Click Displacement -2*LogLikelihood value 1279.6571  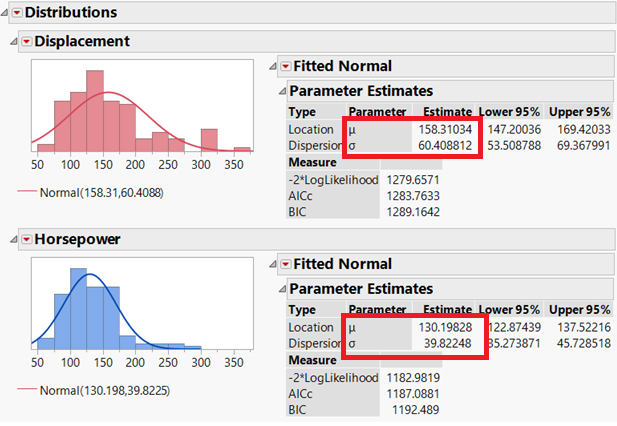point(413,180)
